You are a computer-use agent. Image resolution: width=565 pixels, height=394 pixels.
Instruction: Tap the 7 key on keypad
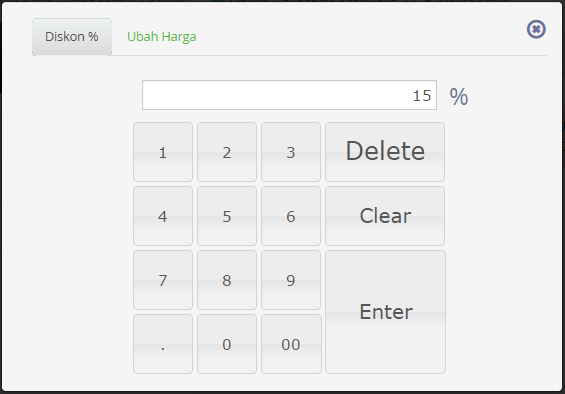point(163,280)
